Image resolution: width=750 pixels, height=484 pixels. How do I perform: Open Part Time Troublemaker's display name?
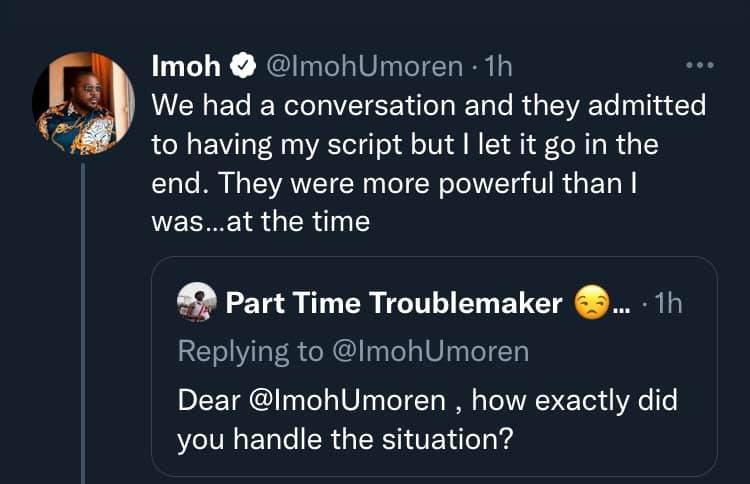click(394, 303)
